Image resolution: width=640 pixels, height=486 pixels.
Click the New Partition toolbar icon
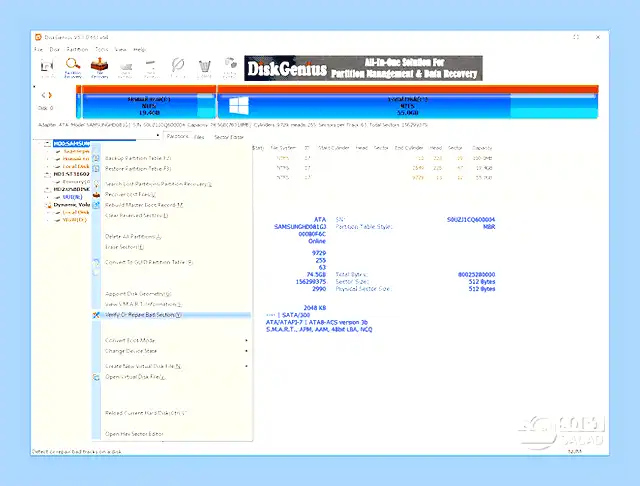[151, 69]
